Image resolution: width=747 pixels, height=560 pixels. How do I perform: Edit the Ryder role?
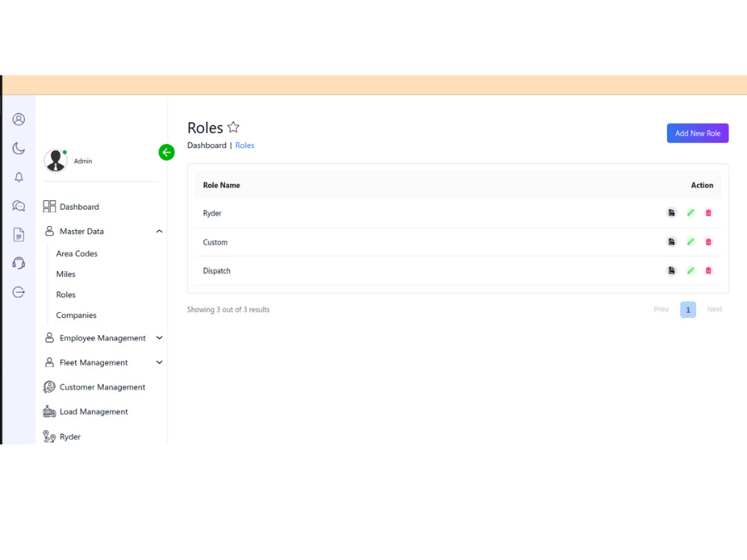click(x=690, y=213)
